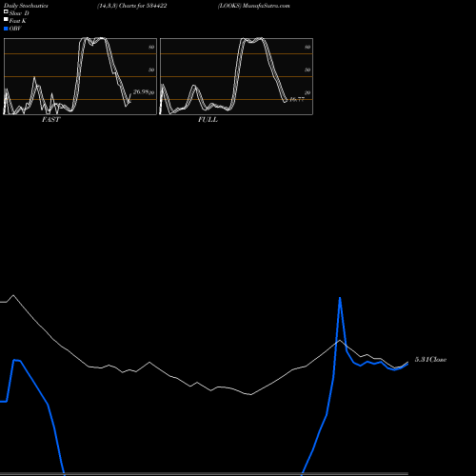Click the 50 axis label in FULL chart
The width and height of the screenshot is (476, 476).
coord(307,69)
